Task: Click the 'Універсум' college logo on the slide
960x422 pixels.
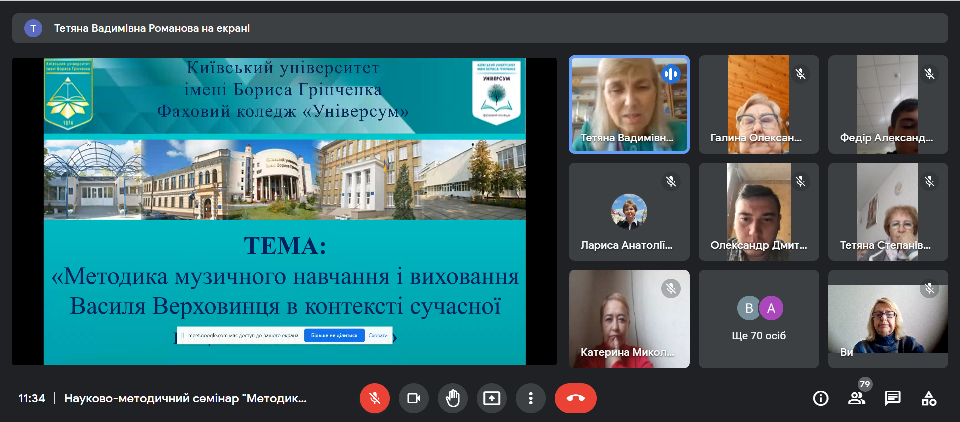Action: 497,92
